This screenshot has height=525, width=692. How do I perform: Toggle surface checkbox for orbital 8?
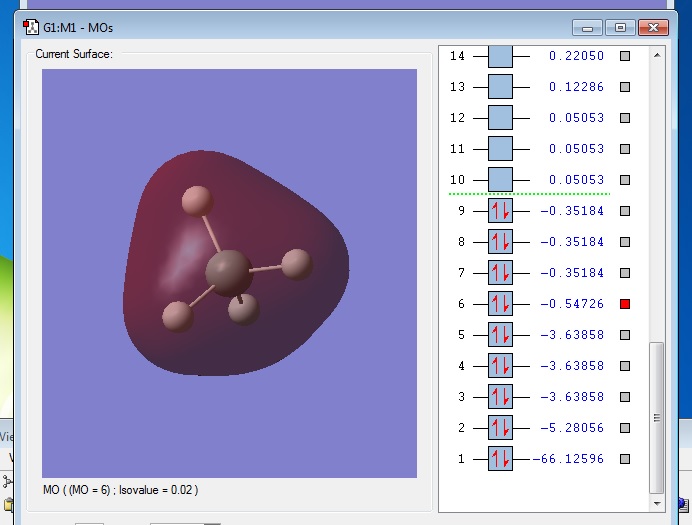pyautogui.click(x=624, y=242)
